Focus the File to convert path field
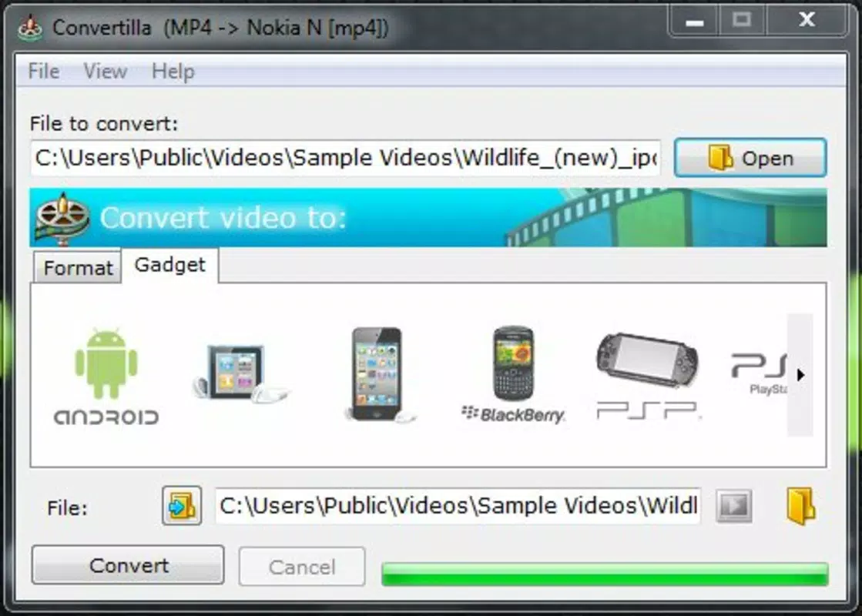 (x=345, y=159)
